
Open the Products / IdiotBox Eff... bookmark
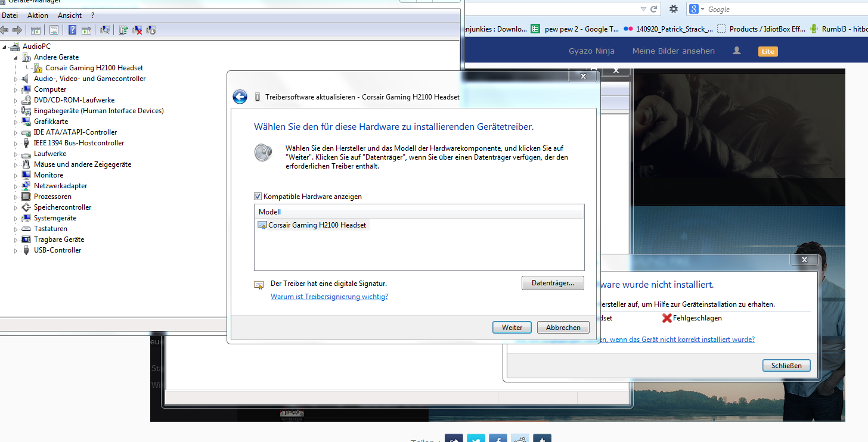click(x=761, y=29)
